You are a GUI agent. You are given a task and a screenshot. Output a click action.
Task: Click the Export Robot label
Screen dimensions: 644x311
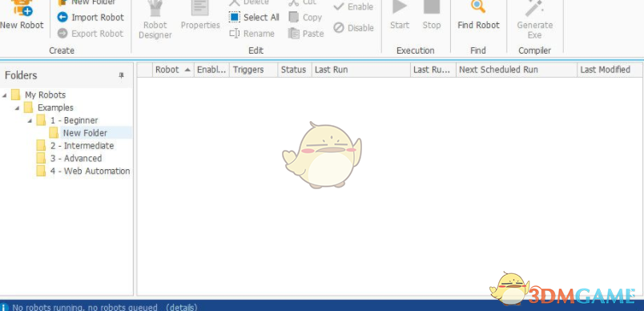(x=98, y=34)
